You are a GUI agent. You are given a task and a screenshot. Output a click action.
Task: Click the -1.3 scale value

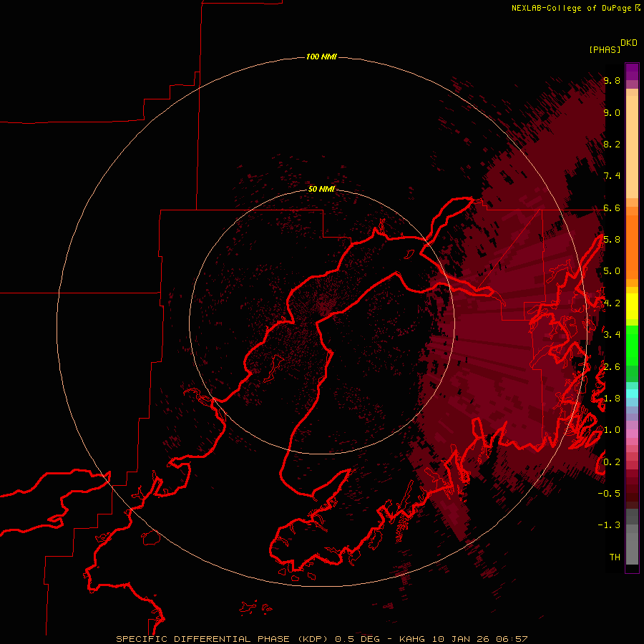(609, 526)
